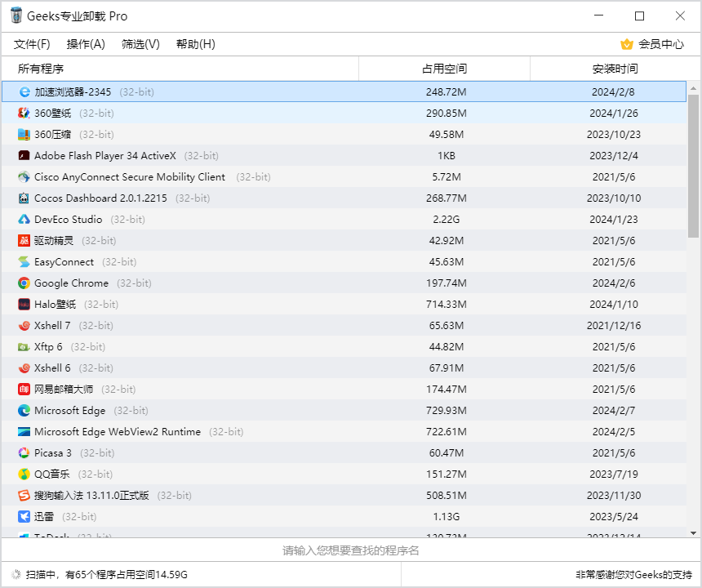Click the Xftp 6 icon
This screenshot has height=588, width=702.
(24, 346)
